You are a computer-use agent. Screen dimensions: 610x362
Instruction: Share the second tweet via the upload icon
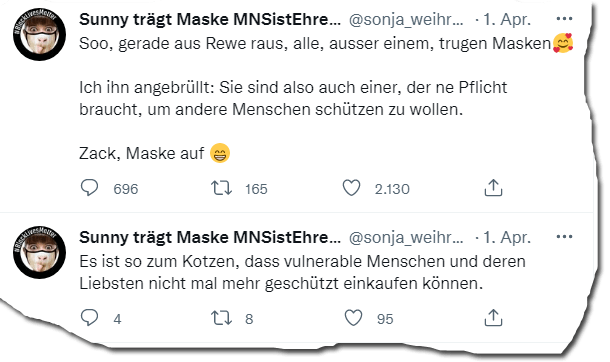click(x=493, y=318)
